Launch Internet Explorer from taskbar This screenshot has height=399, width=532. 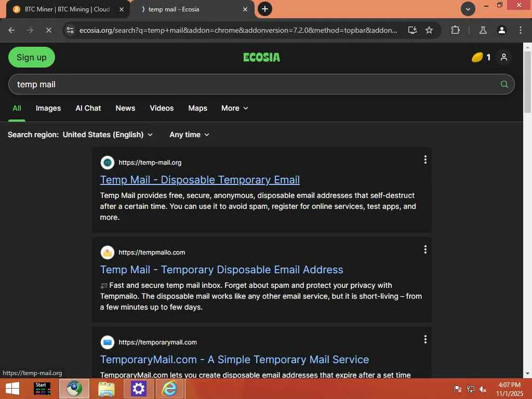(169, 389)
